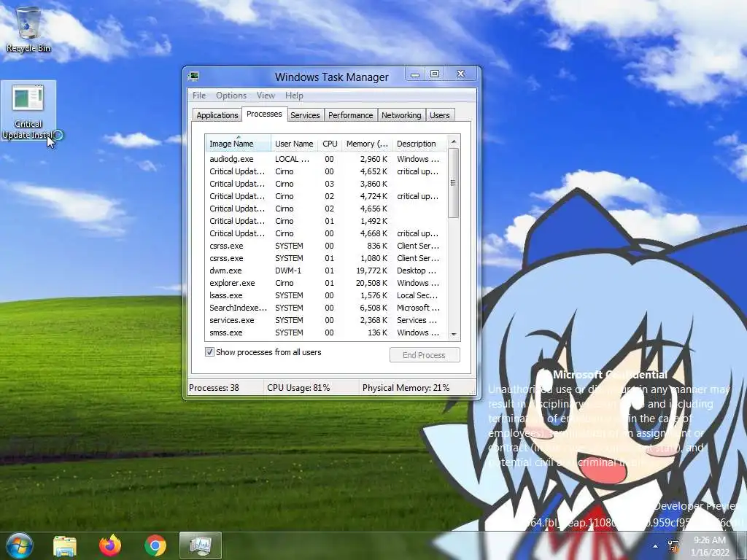747x560 pixels.
Task: Launch Google Chrome from the taskbar
Action: pyautogui.click(x=155, y=545)
